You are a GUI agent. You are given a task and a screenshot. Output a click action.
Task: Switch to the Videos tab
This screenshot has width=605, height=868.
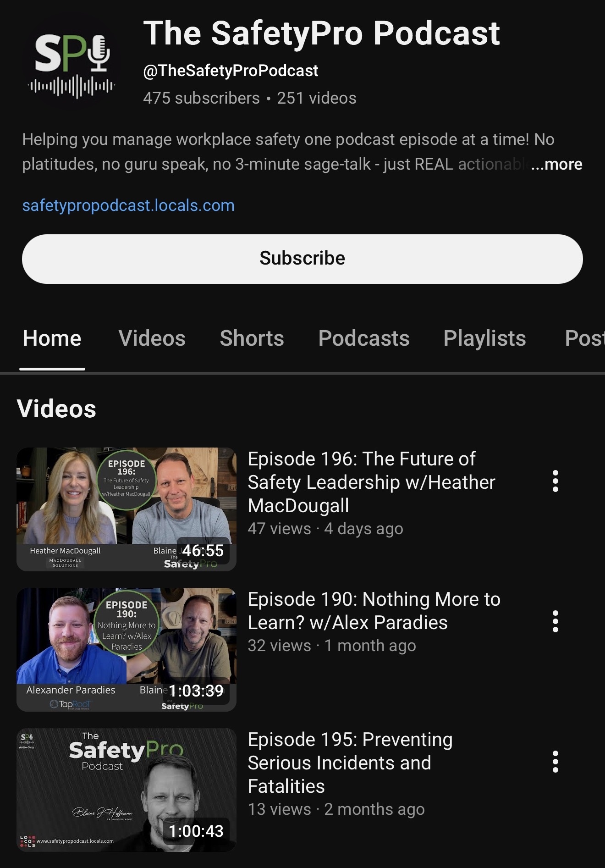152,338
